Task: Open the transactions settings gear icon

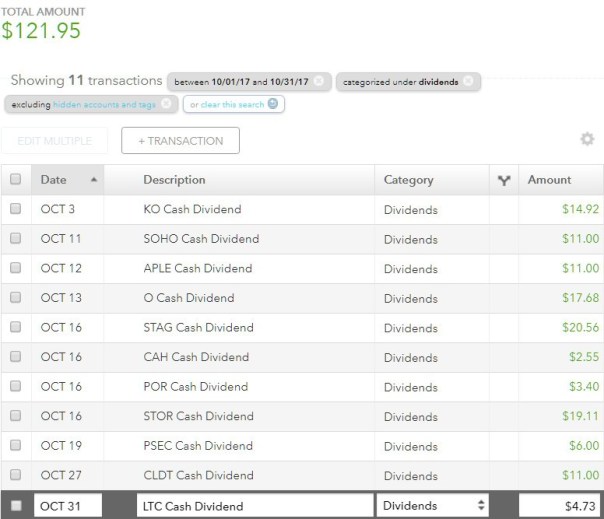Action: click(587, 140)
